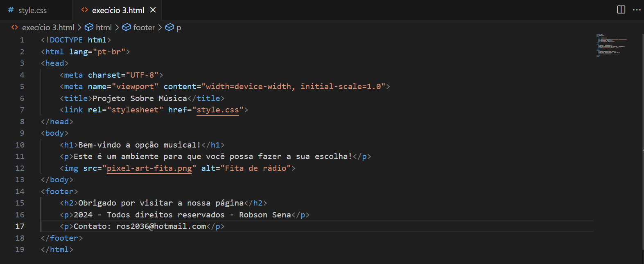
Task: Click h2 text Obrigado por visitar a nossa página
Action: pos(161,203)
